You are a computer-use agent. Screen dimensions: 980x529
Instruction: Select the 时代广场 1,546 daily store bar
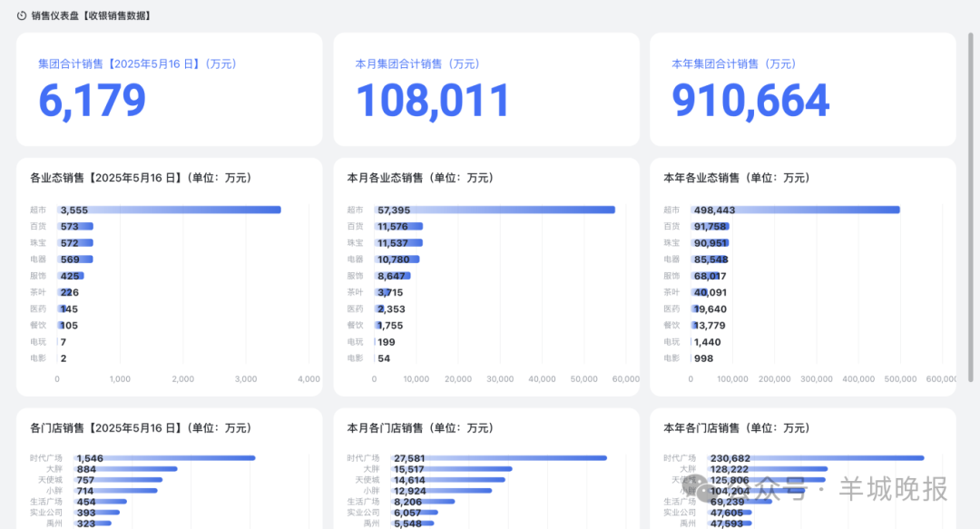pyautogui.click(x=165, y=458)
